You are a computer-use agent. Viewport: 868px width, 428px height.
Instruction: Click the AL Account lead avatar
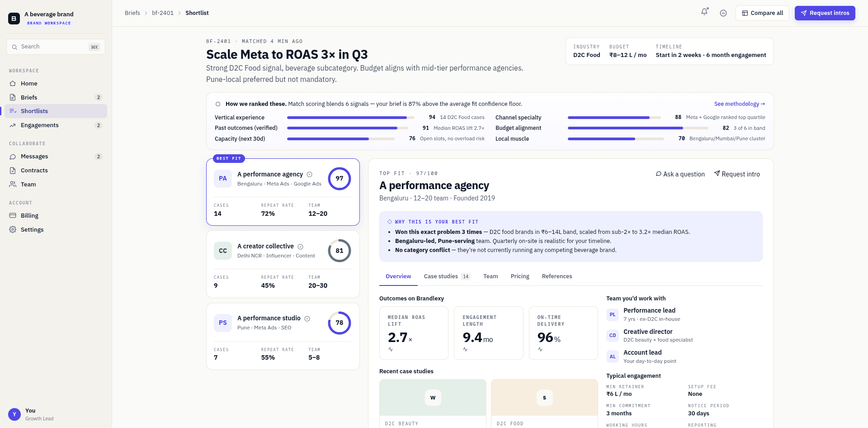[613, 357]
